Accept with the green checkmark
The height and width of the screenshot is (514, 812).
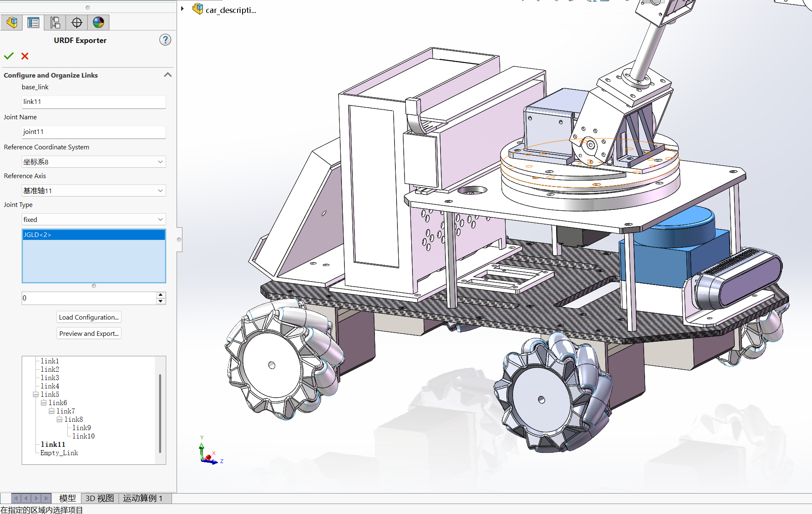pyautogui.click(x=9, y=56)
